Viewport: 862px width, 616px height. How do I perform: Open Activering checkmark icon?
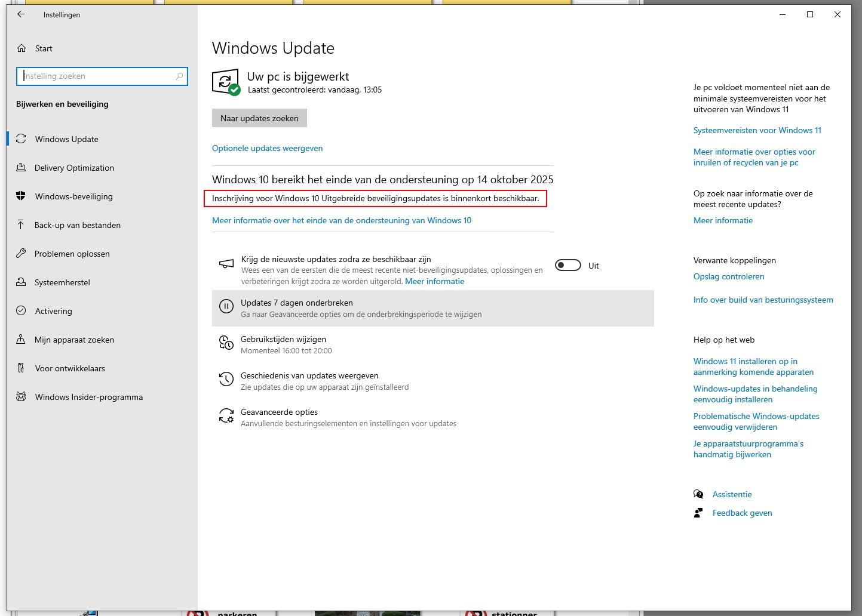(21, 311)
